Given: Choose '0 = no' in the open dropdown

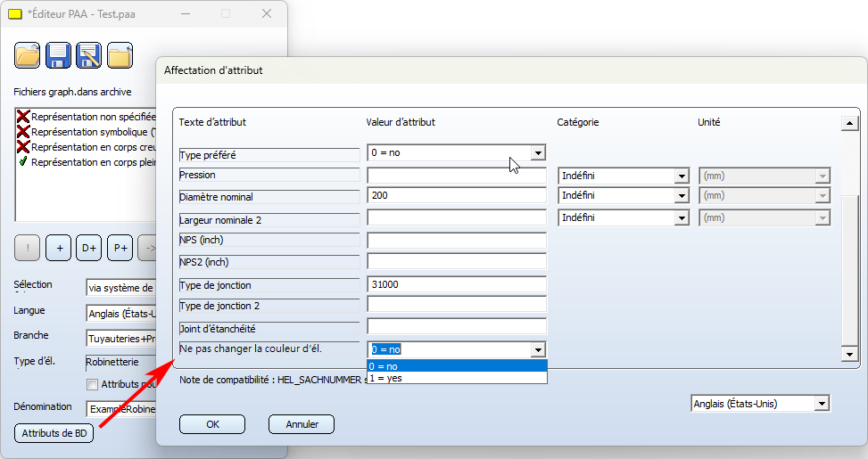Looking at the screenshot, I should [x=457, y=366].
